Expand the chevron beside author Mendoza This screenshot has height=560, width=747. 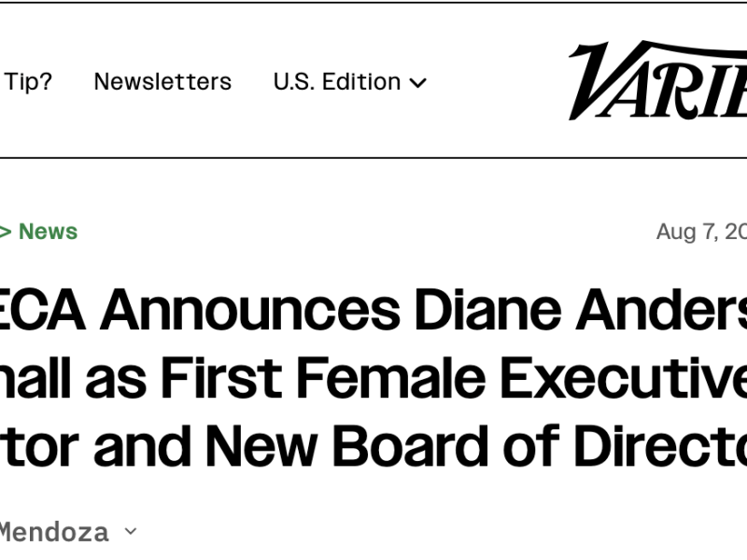point(131,531)
